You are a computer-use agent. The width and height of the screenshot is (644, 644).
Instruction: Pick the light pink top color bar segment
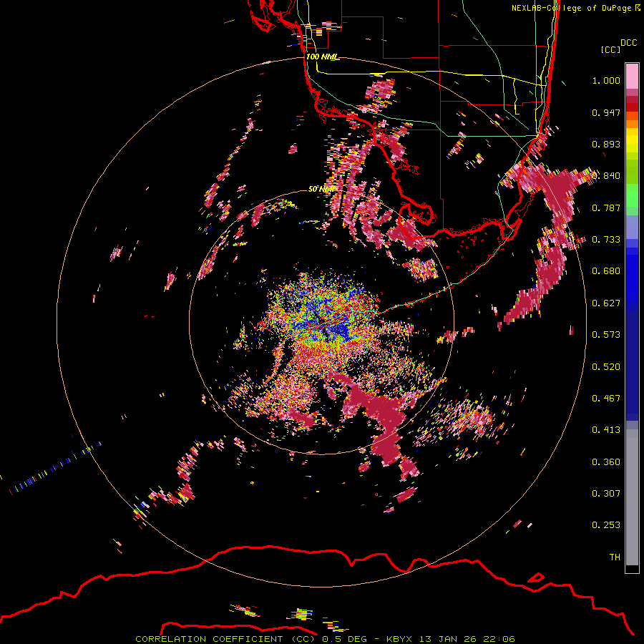632,76
